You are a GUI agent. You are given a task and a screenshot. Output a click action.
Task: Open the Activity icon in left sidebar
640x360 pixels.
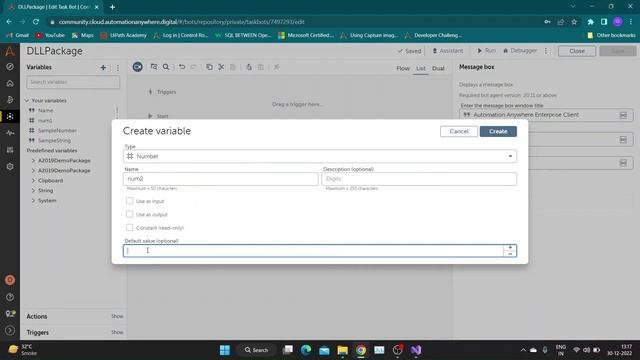(10, 133)
